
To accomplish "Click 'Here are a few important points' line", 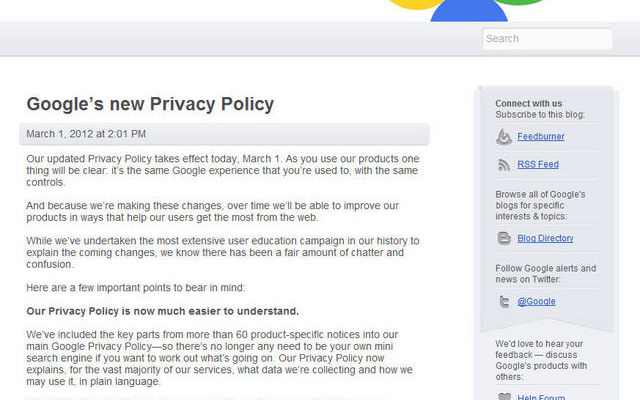I will pos(136,288).
